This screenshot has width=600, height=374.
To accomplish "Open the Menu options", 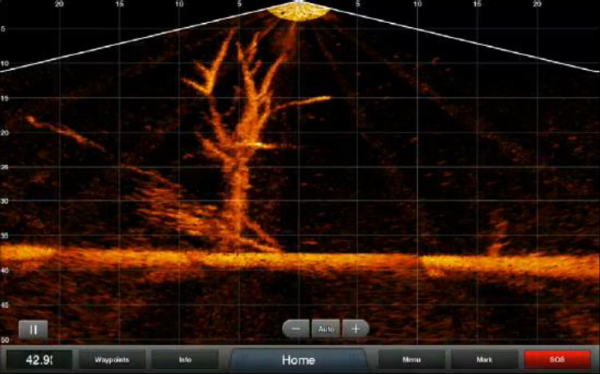I will [x=411, y=360].
